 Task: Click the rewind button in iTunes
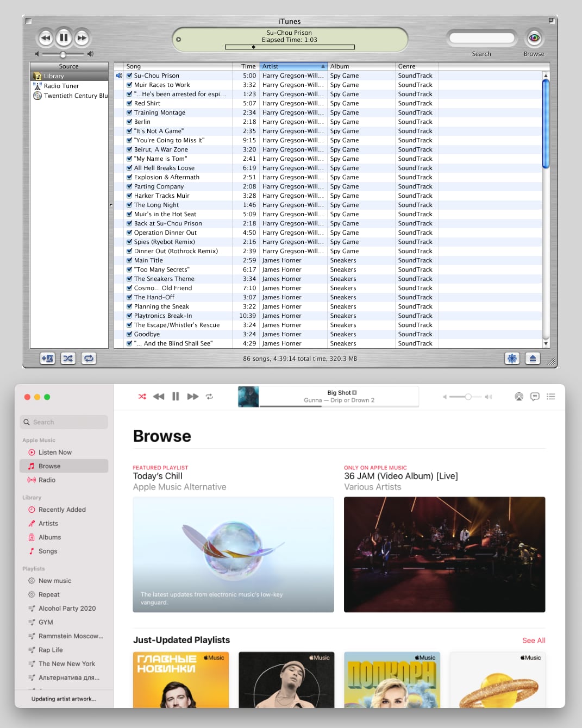pos(46,37)
